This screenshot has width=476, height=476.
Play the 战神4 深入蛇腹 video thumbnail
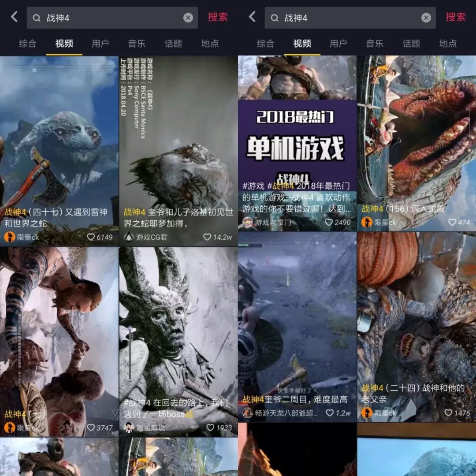click(416, 132)
